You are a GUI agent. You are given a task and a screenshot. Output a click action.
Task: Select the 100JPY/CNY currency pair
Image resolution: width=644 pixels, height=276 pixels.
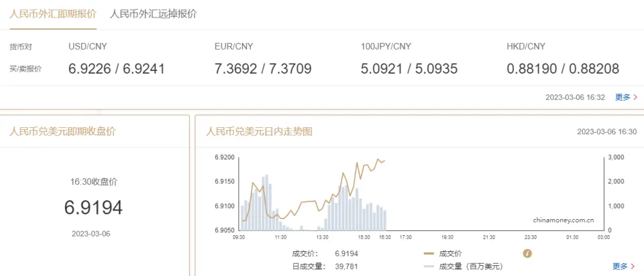pos(386,46)
